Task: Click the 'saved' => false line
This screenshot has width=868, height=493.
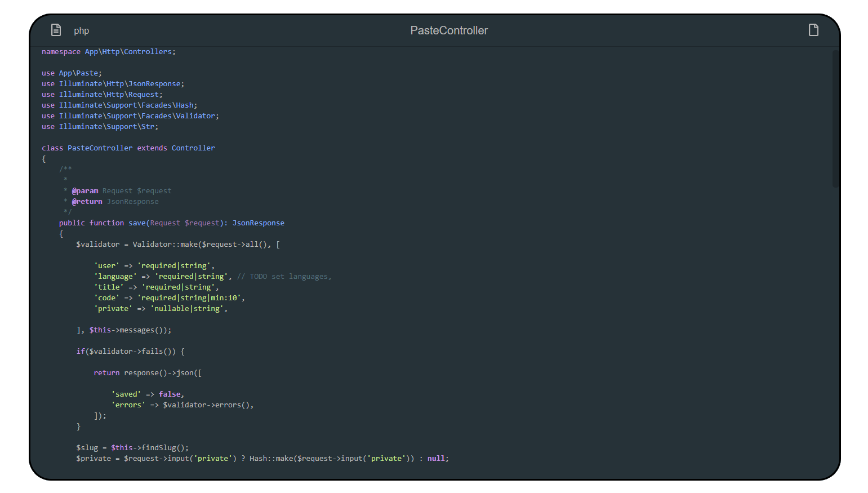Action: 148,394
